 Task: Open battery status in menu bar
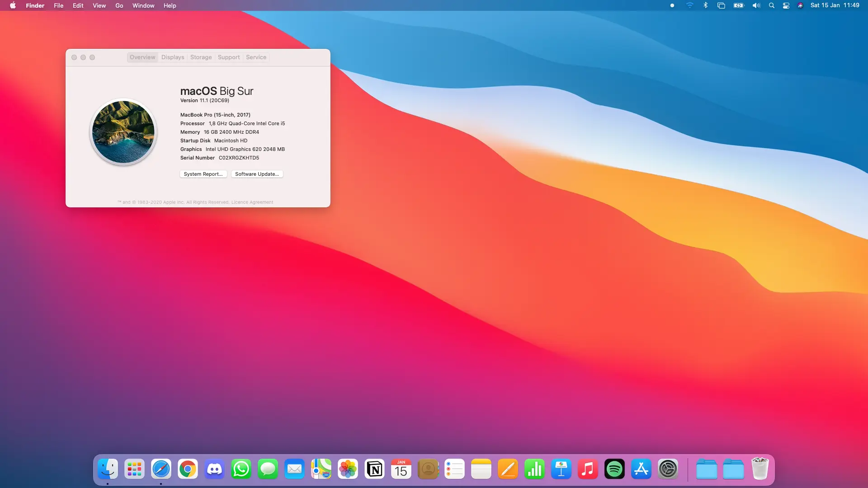[739, 5]
